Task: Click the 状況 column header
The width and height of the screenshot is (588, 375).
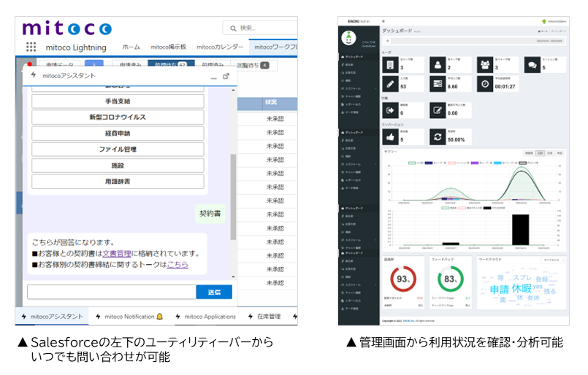Action: pos(271,102)
